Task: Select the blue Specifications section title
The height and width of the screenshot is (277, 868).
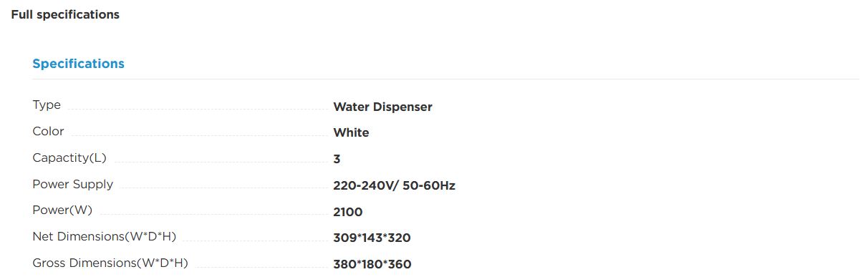Action: pyautogui.click(x=78, y=64)
